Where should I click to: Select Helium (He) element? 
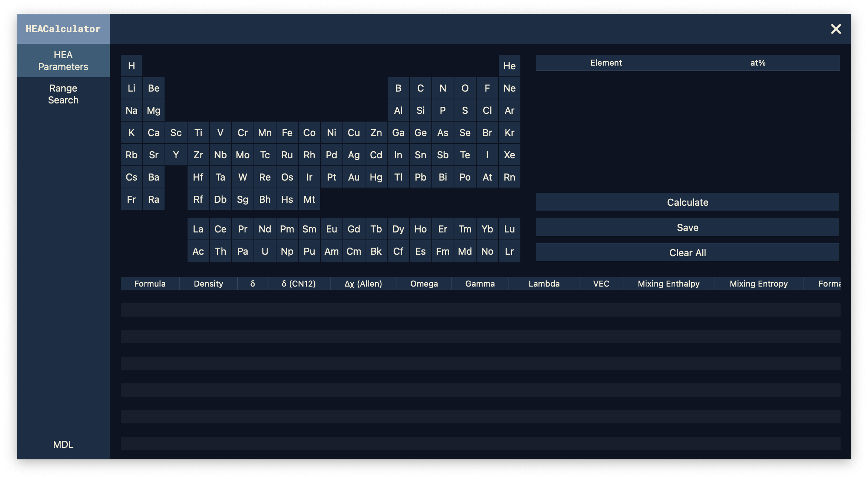(x=510, y=66)
